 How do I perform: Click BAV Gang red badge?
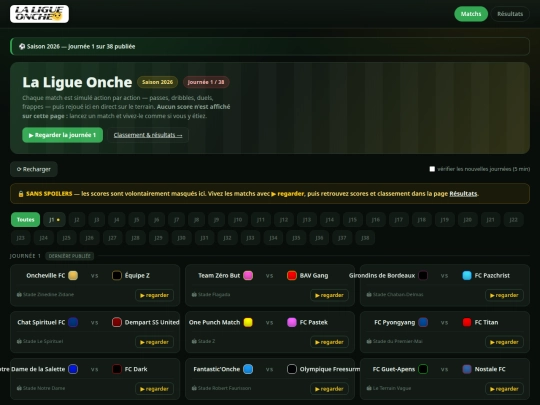click(x=292, y=276)
